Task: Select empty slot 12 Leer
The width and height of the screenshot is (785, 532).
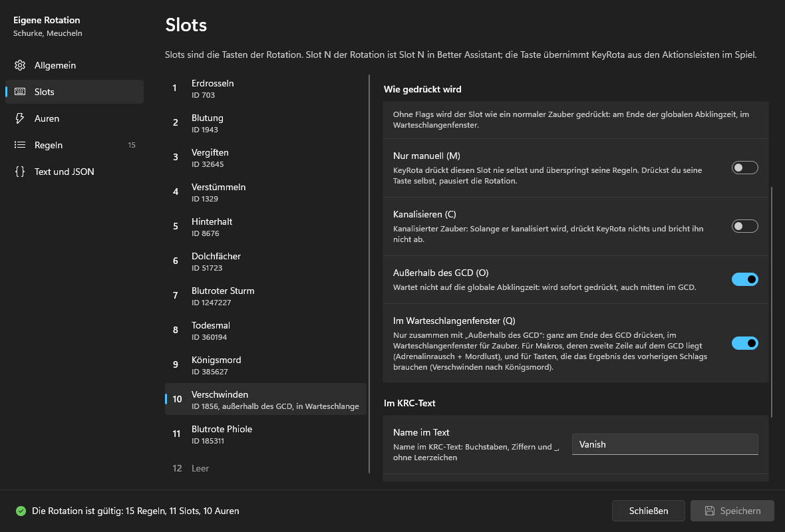Action: coord(265,468)
